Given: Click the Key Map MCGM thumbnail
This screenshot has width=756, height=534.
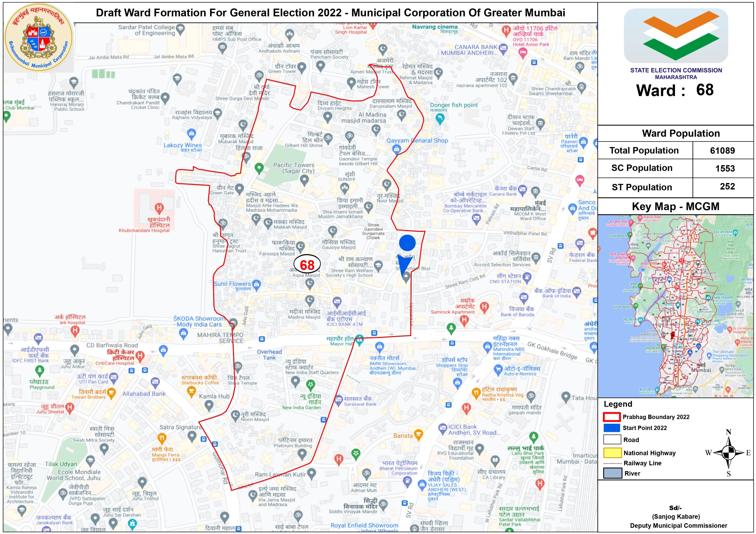Looking at the screenshot, I should [675, 306].
